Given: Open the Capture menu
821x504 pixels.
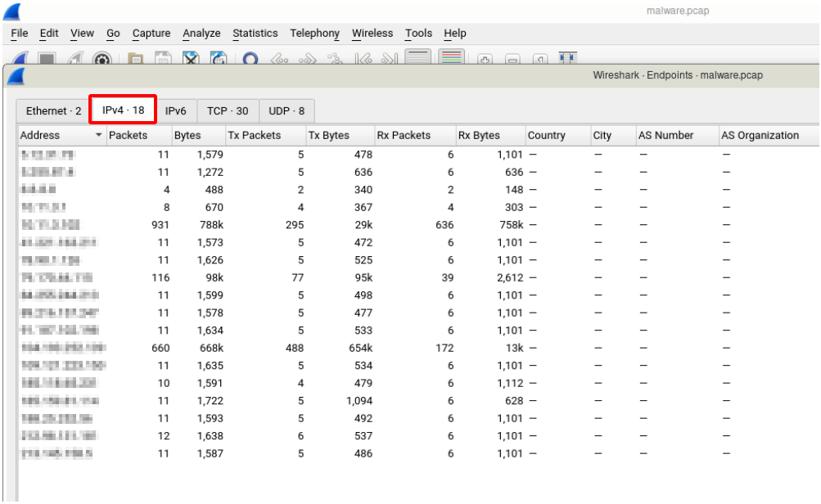Looking at the screenshot, I should (151, 33).
